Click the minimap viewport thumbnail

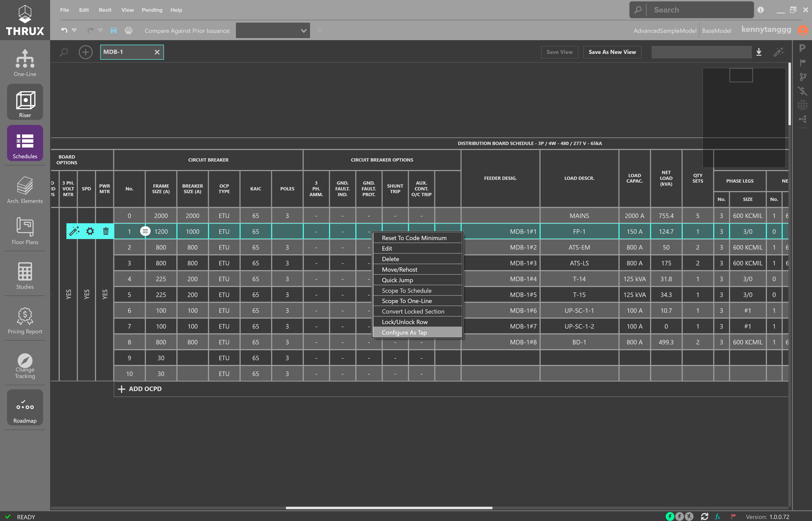[741, 75]
